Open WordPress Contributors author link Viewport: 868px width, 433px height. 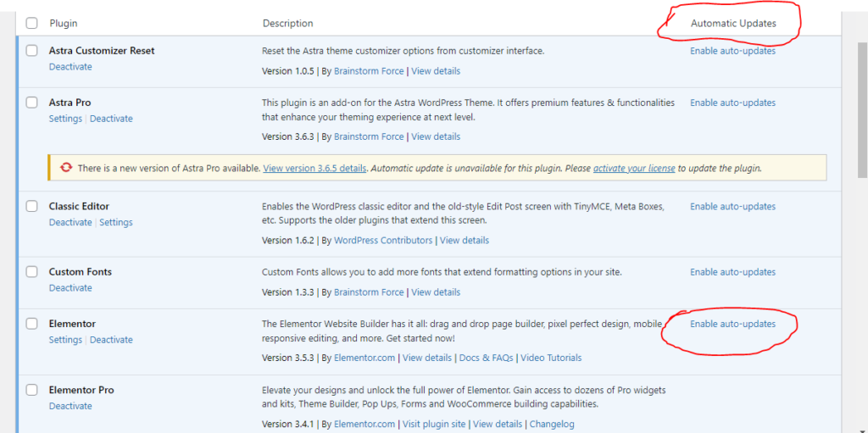pos(383,241)
